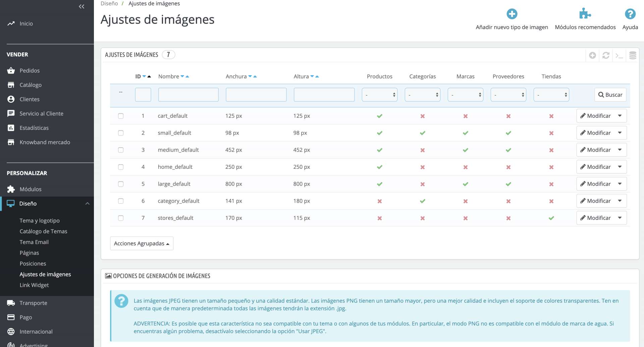Enable Tiendas status for stores_default row
644x347 pixels.
551,218
